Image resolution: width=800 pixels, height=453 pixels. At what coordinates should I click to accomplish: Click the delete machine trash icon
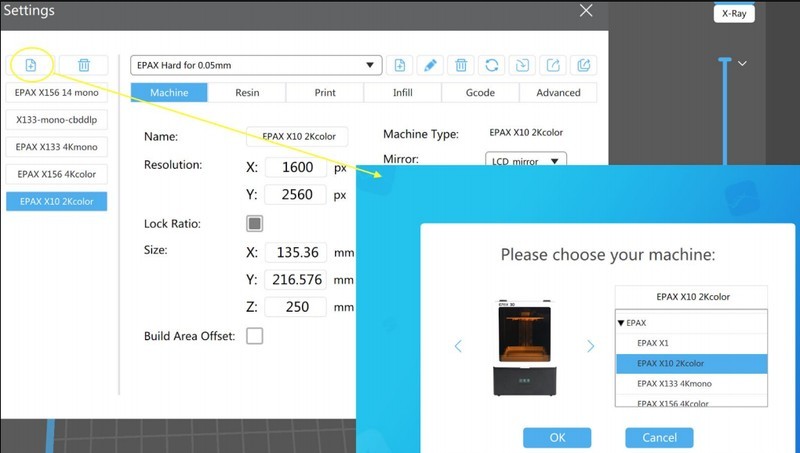pyautogui.click(x=84, y=65)
